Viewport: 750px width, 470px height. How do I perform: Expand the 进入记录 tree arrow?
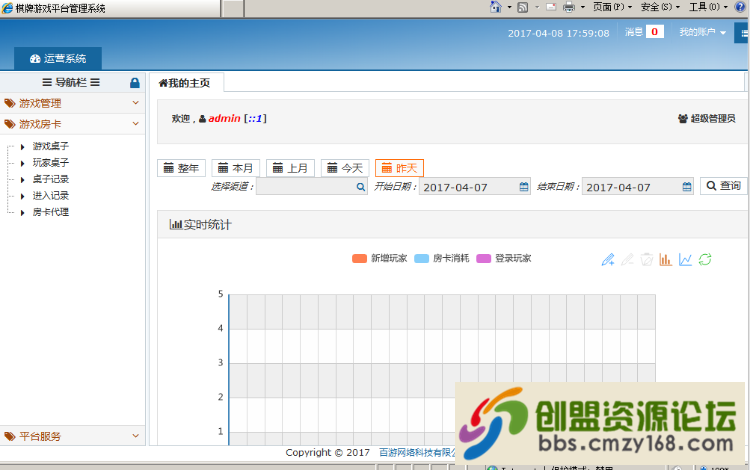coord(22,196)
